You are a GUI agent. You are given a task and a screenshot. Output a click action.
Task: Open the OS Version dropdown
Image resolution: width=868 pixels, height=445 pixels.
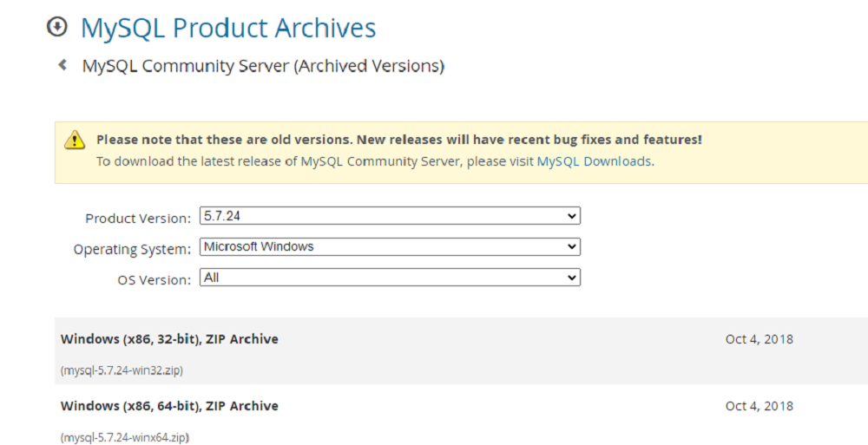(x=390, y=278)
